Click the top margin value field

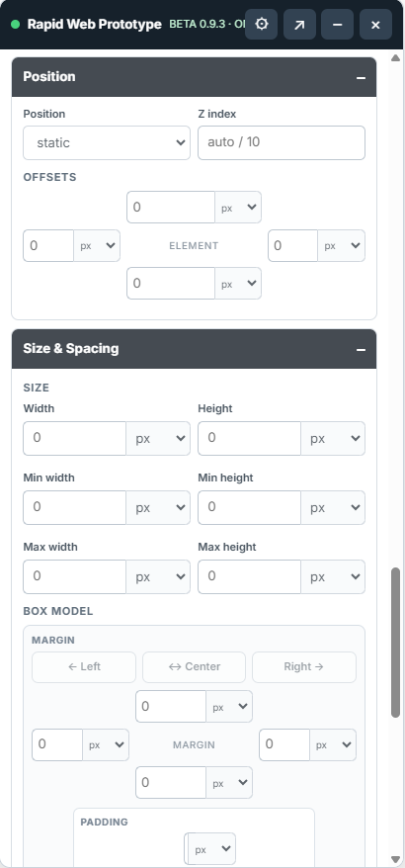tap(171, 706)
